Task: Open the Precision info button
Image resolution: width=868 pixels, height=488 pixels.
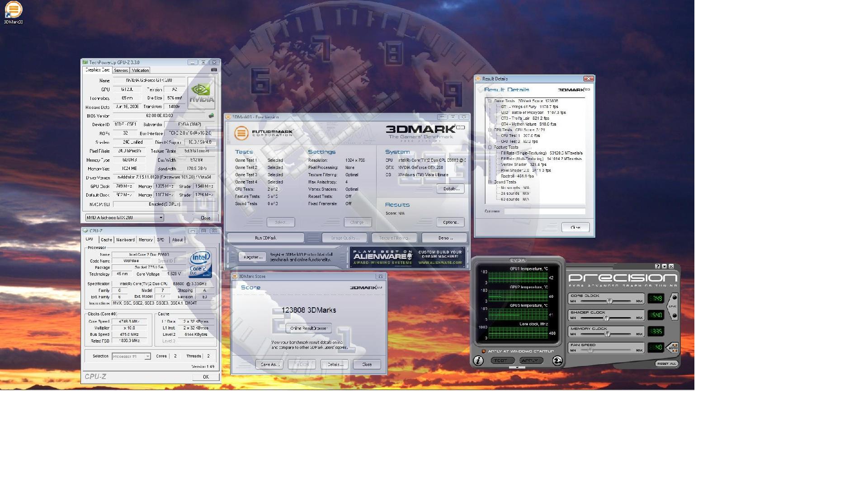Action: 478,361
